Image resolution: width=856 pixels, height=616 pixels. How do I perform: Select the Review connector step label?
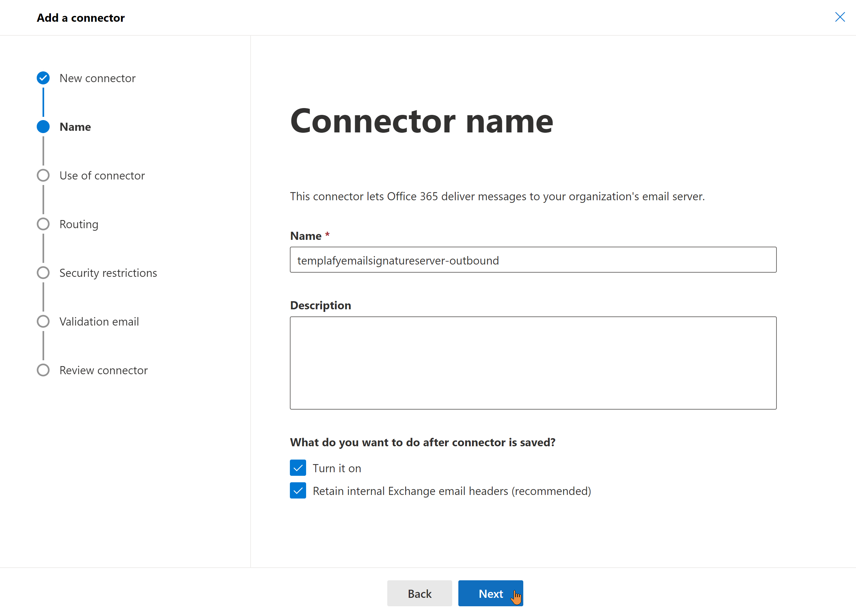pos(104,370)
